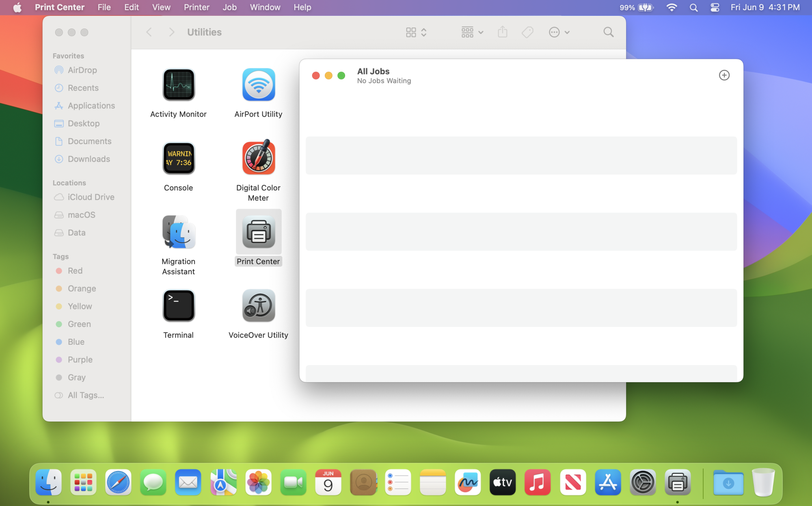Image resolution: width=812 pixels, height=506 pixels.
Task: Select AirDrop in the Finder sidebar
Action: pos(82,70)
